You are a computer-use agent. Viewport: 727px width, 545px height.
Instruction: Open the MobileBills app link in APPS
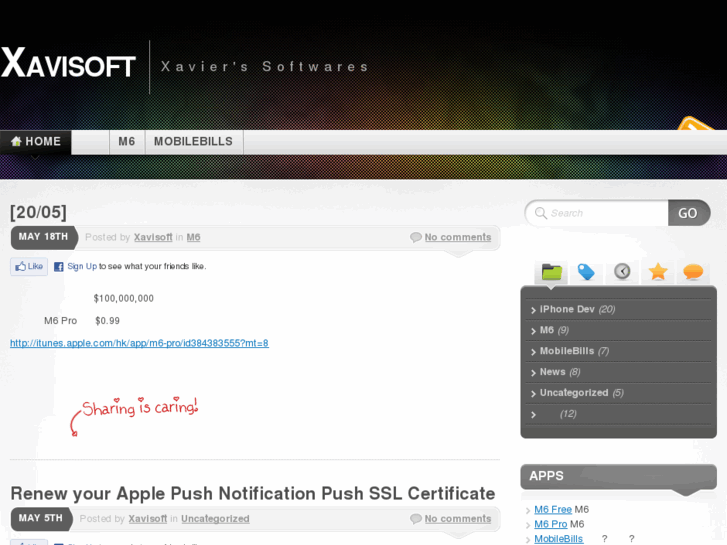[x=559, y=539]
